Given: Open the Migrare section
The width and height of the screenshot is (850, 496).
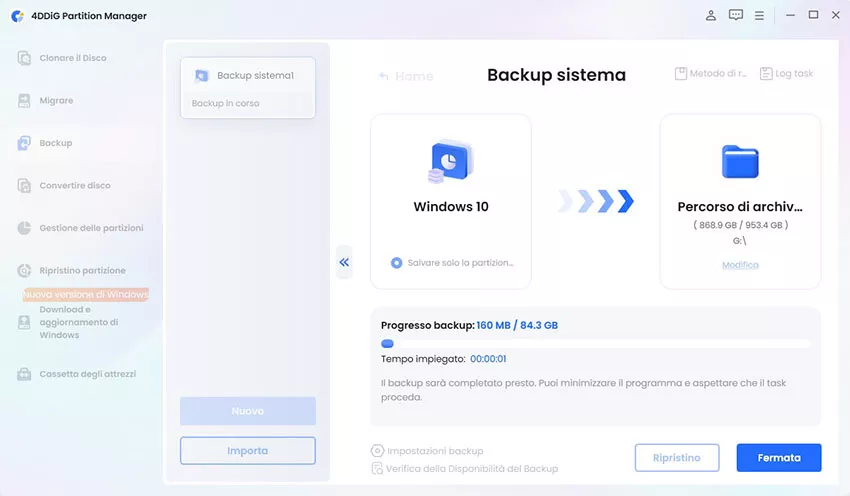Looking at the screenshot, I should coord(56,100).
